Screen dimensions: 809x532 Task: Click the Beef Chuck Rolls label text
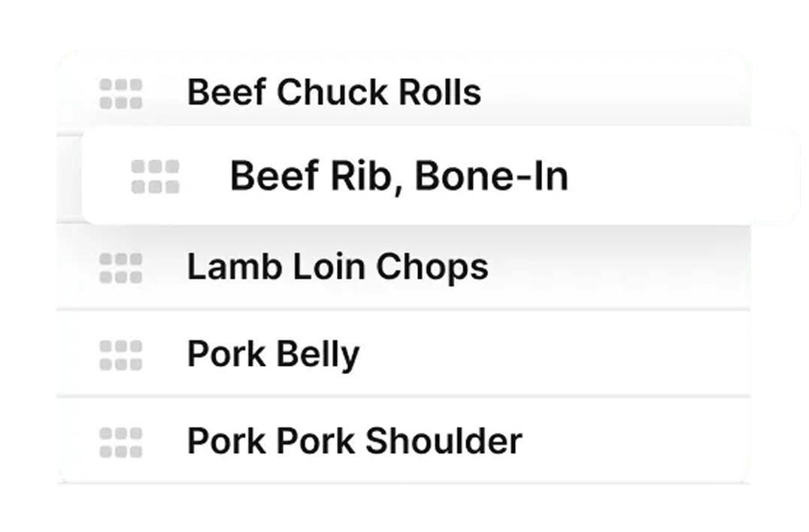click(336, 92)
